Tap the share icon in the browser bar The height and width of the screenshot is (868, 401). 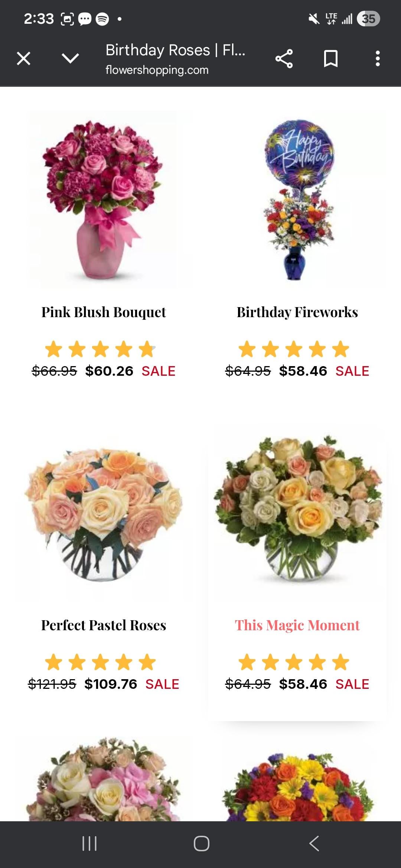click(x=284, y=59)
